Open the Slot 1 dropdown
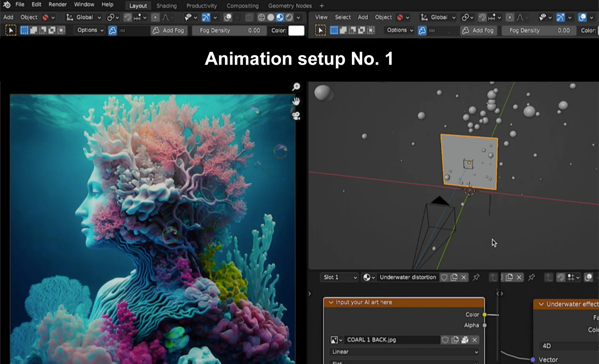Viewport: 599px width, 364px height. (339, 277)
